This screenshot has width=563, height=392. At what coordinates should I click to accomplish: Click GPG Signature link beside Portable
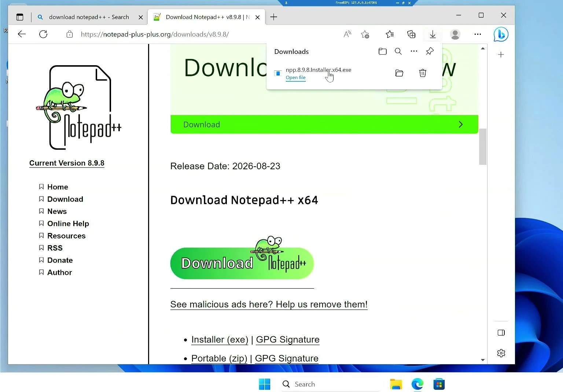tap(287, 358)
